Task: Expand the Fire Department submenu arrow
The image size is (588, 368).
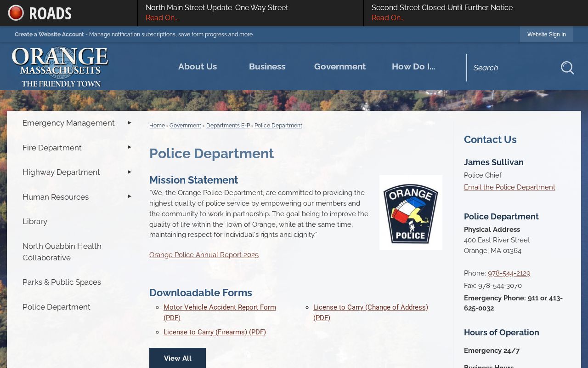Action: point(130,147)
